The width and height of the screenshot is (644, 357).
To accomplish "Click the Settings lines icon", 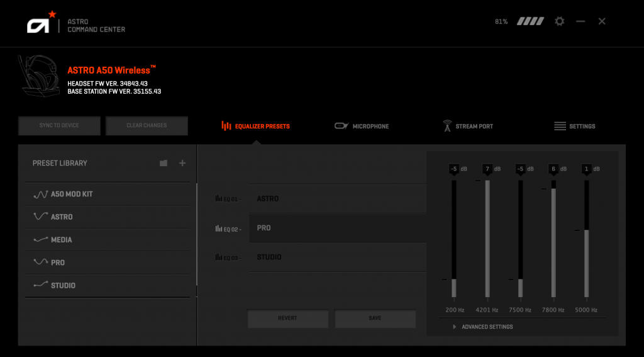I will click(560, 127).
